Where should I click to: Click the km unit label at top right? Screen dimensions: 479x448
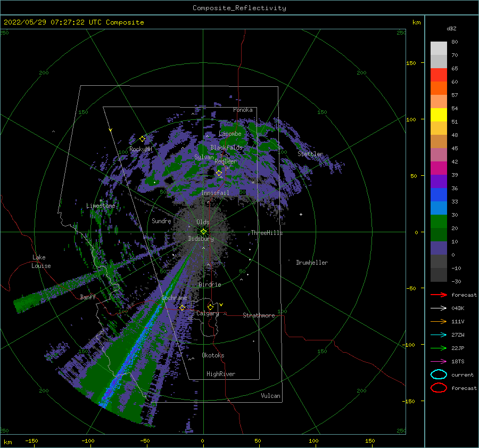(x=417, y=22)
